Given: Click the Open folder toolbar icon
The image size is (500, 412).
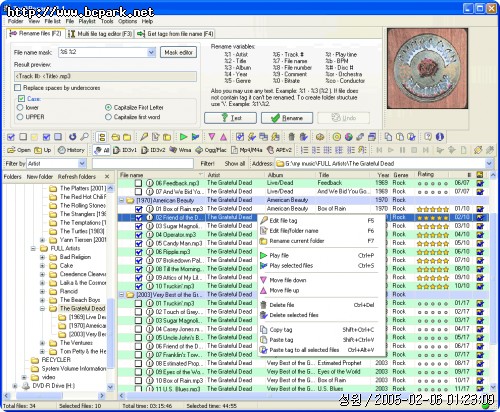Looking at the screenshot, I should pyautogui.click(x=19, y=150).
